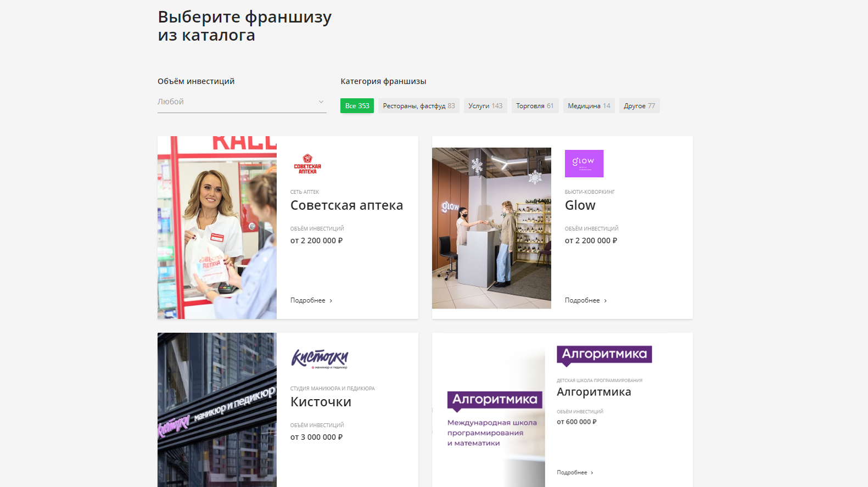Click the Советская аптека logo icon

[307, 164]
